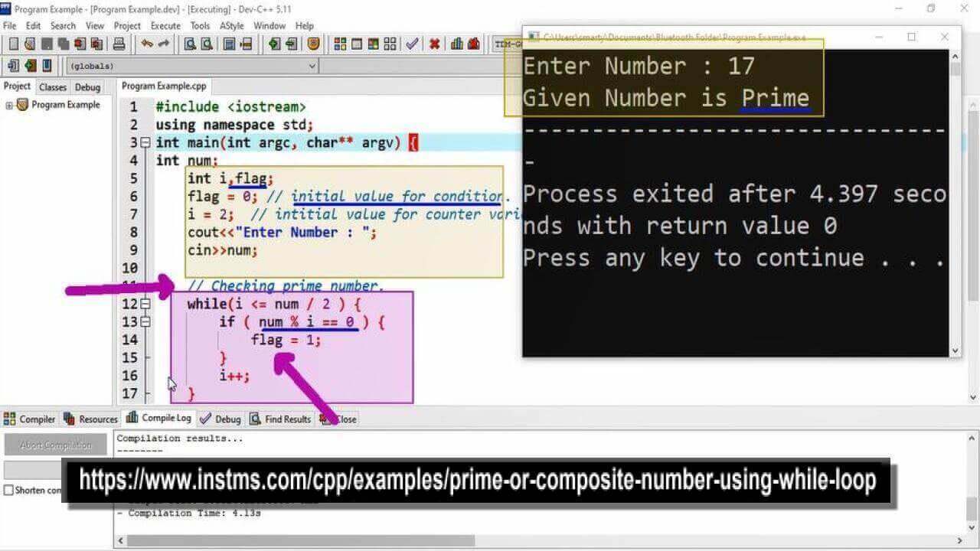Click the Compile and Run icon
Screen dimensions: 980x551
(x=373, y=44)
